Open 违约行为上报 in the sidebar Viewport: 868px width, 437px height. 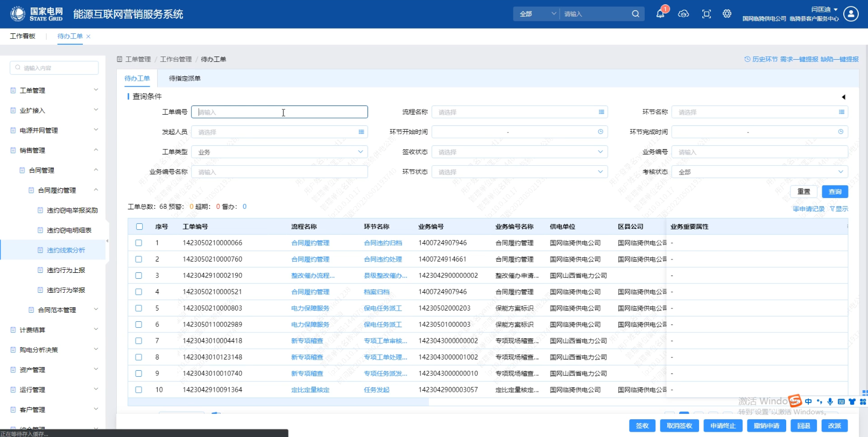[x=66, y=270]
